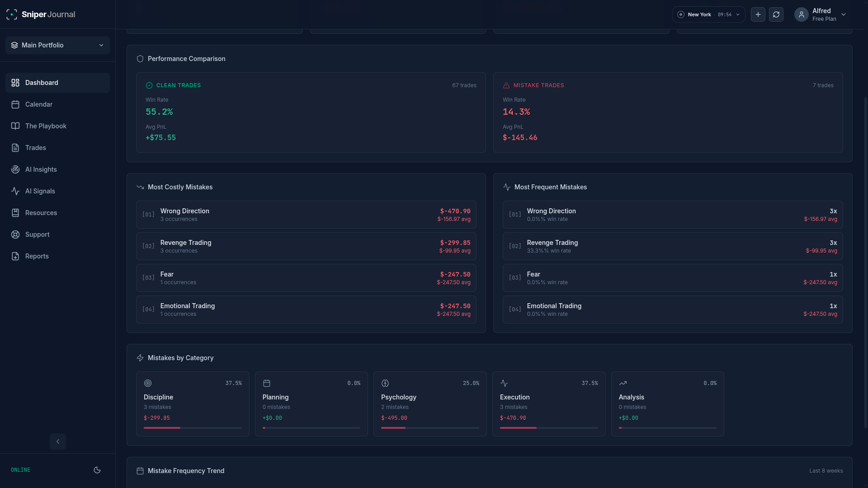Click the Sniper Journal logo icon

(x=12, y=14)
